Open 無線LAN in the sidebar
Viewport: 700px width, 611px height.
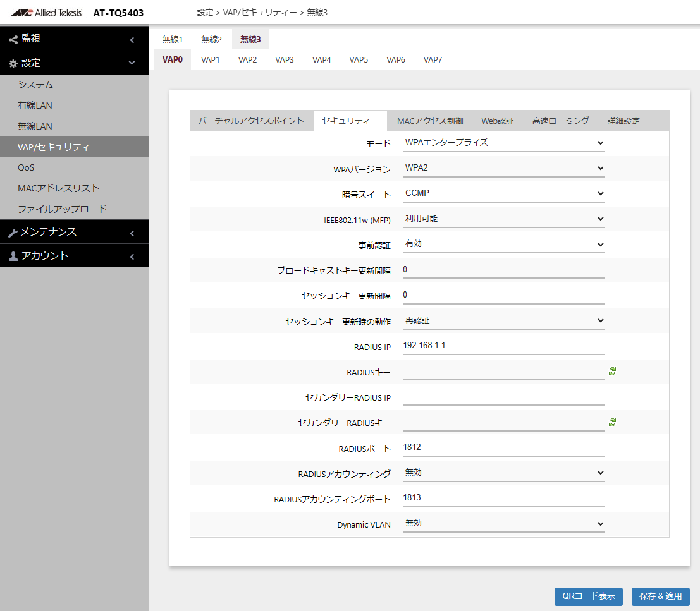[75, 126]
